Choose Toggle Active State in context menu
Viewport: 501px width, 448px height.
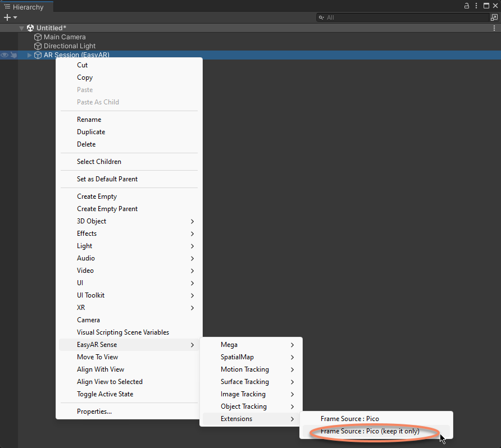[x=105, y=394]
